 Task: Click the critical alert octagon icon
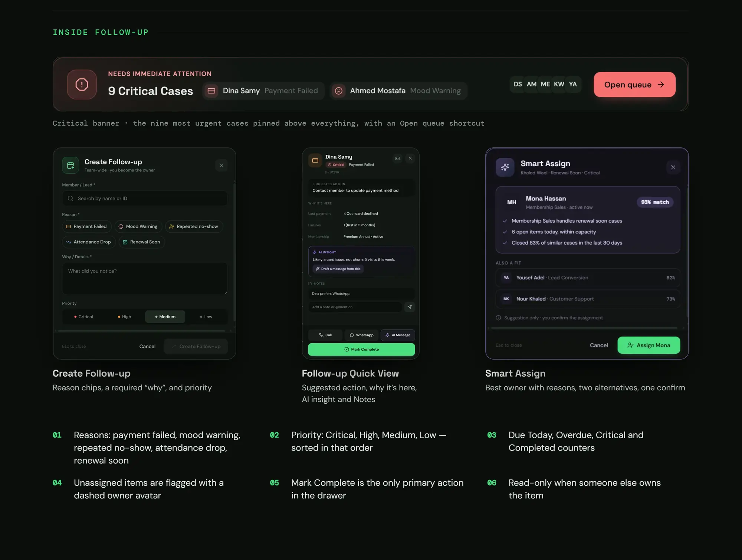click(82, 84)
